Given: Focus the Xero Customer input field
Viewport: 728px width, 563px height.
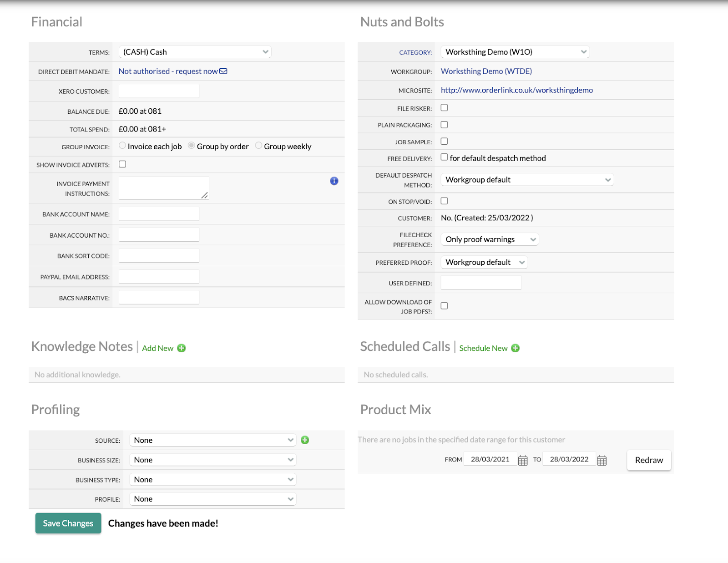Looking at the screenshot, I should 159,91.
